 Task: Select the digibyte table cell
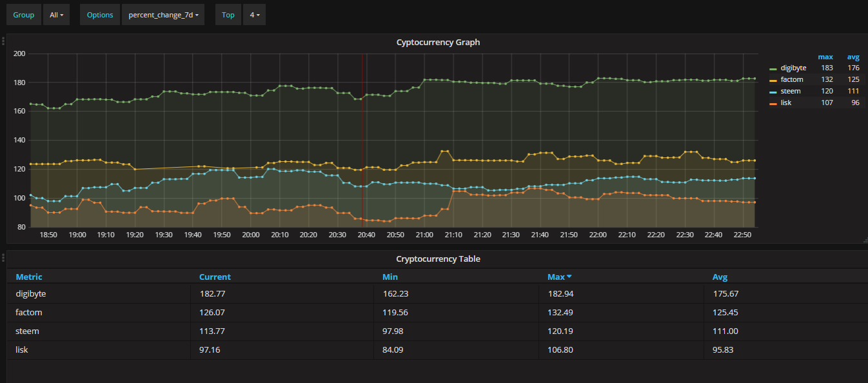click(99, 293)
